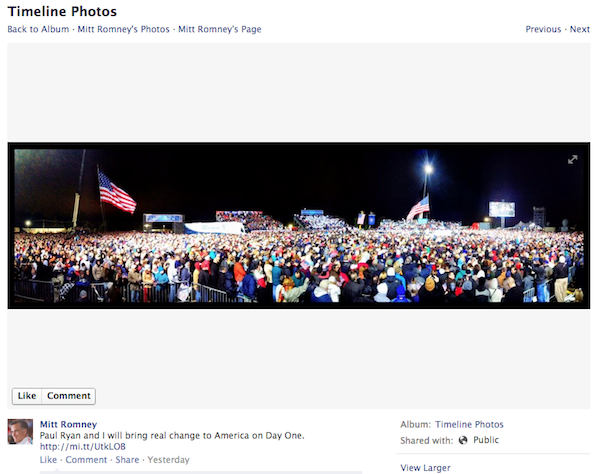Click View Larger
The height and width of the screenshot is (474, 600).
[425, 467]
